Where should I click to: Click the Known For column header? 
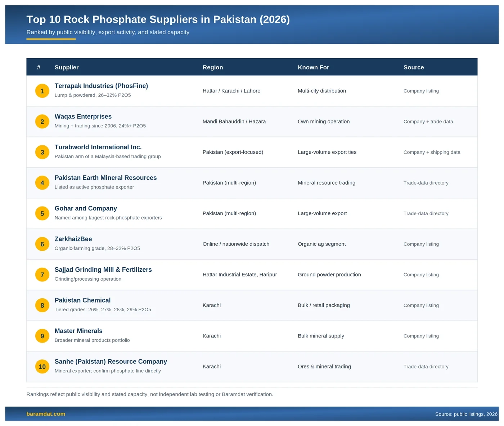[x=313, y=67]
